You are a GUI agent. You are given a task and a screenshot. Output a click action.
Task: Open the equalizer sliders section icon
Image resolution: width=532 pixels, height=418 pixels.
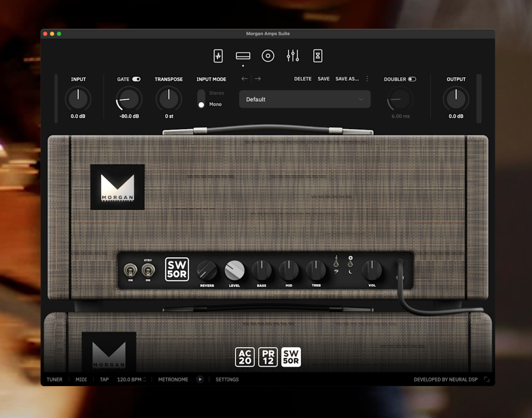pyautogui.click(x=293, y=56)
